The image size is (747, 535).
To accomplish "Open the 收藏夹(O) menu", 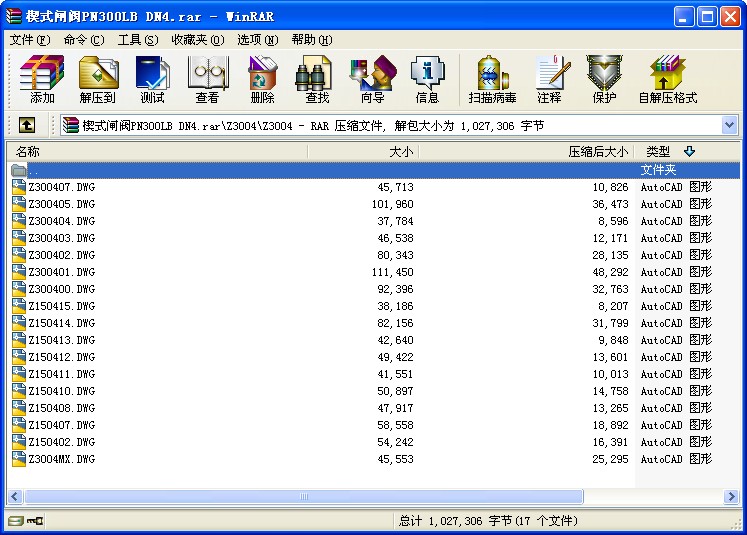I will tap(197, 40).
